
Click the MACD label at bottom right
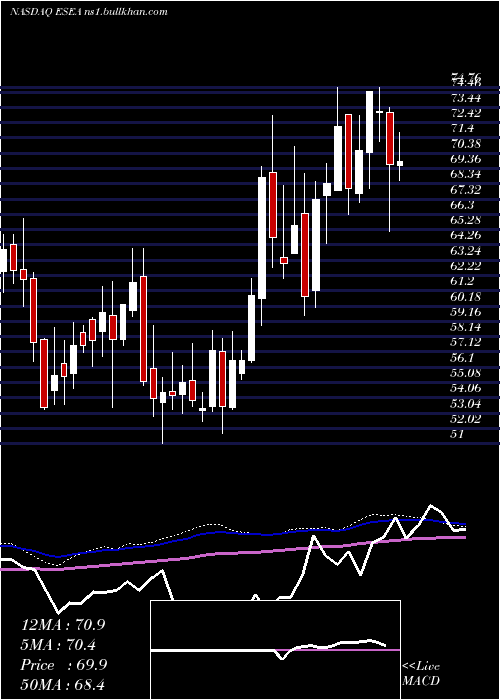pos(421,681)
